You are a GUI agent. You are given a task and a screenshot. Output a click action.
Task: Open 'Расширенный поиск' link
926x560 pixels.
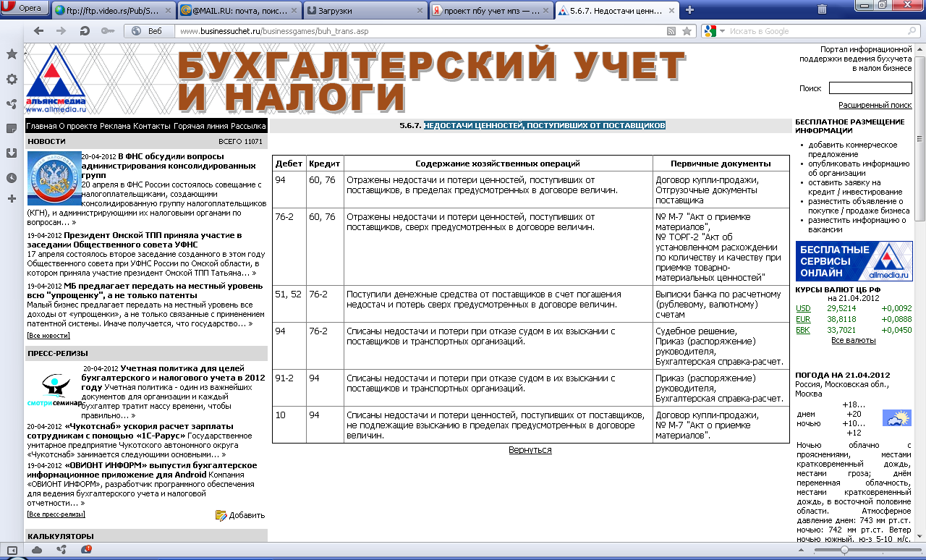pos(875,105)
